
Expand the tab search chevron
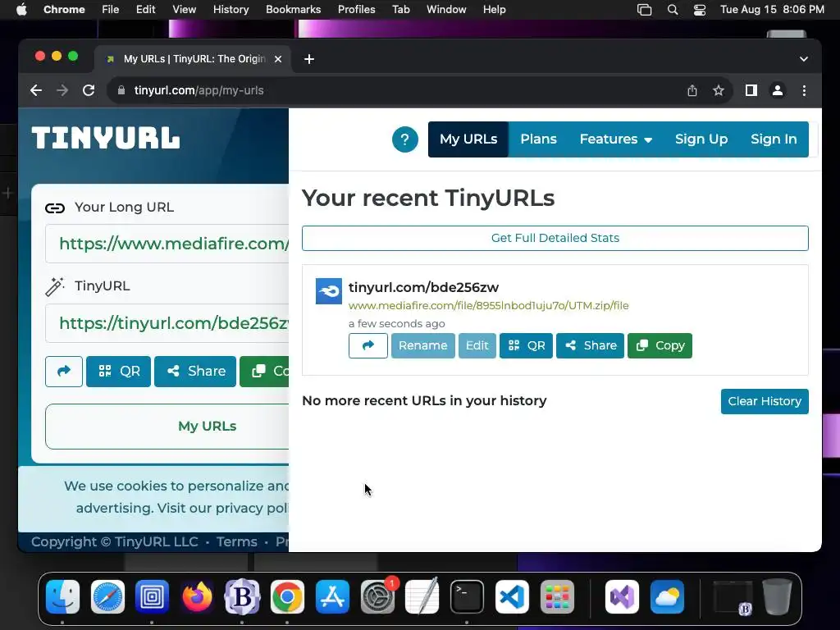(804, 59)
